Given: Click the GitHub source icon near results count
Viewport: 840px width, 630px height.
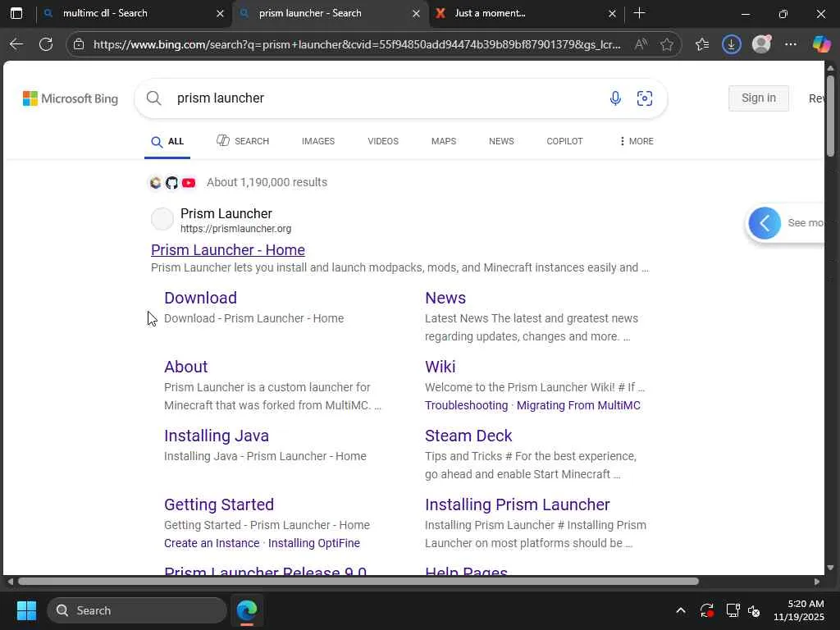Looking at the screenshot, I should (x=171, y=183).
